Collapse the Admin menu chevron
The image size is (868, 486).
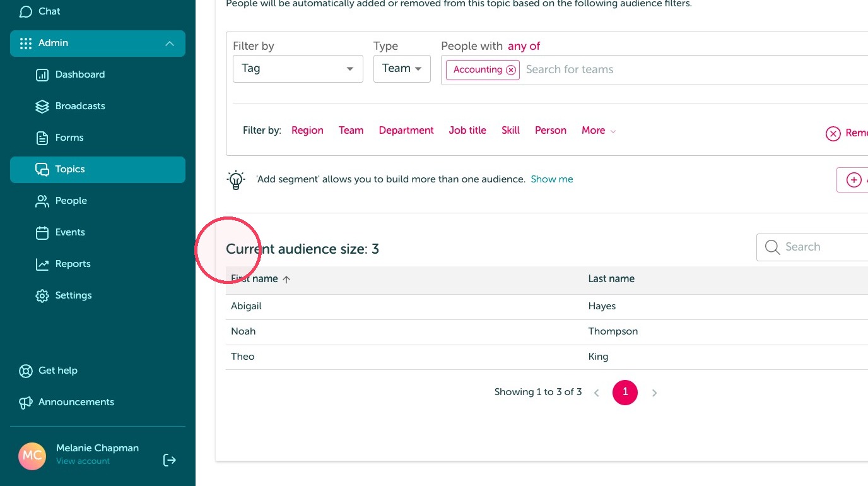(169, 44)
